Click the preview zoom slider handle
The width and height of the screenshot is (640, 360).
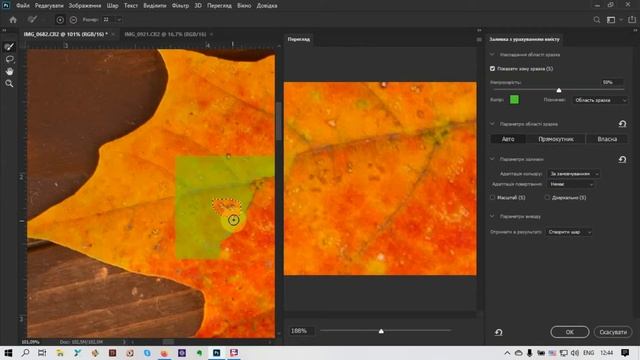(x=381, y=331)
